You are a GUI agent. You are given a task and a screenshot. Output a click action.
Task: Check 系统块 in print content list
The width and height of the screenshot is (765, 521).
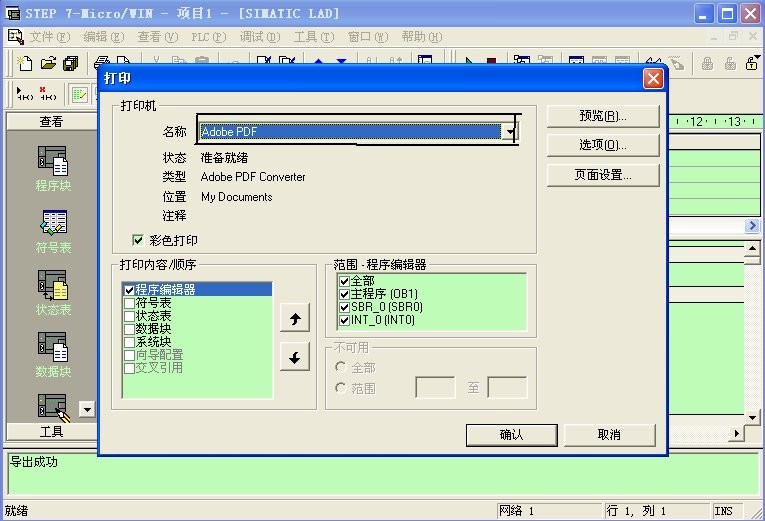click(x=129, y=342)
